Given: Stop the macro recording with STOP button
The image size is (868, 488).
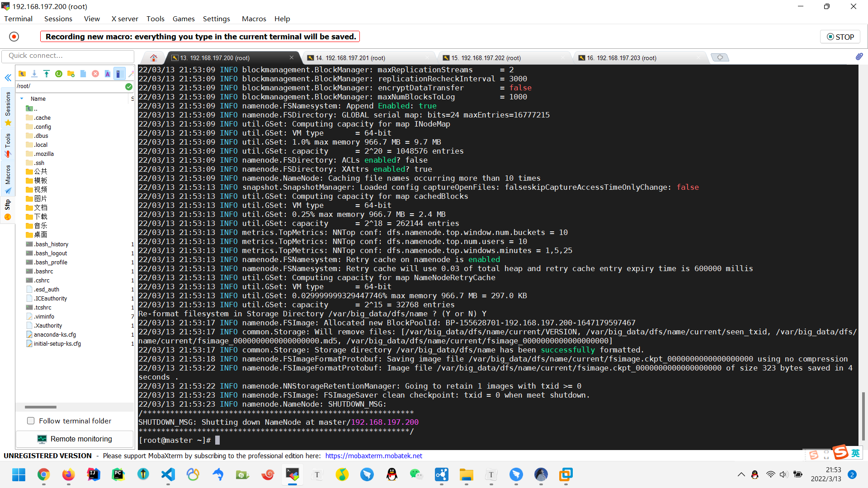Looking at the screenshot, I should (840, 37).
